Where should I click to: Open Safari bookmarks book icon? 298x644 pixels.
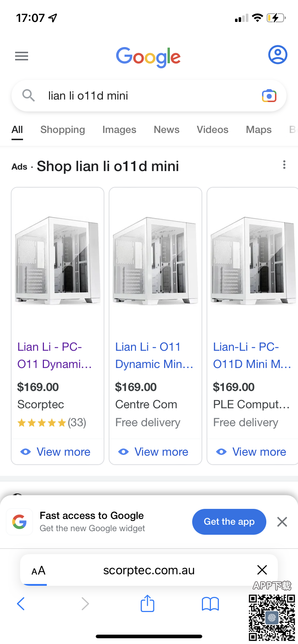tap(210, 604)
